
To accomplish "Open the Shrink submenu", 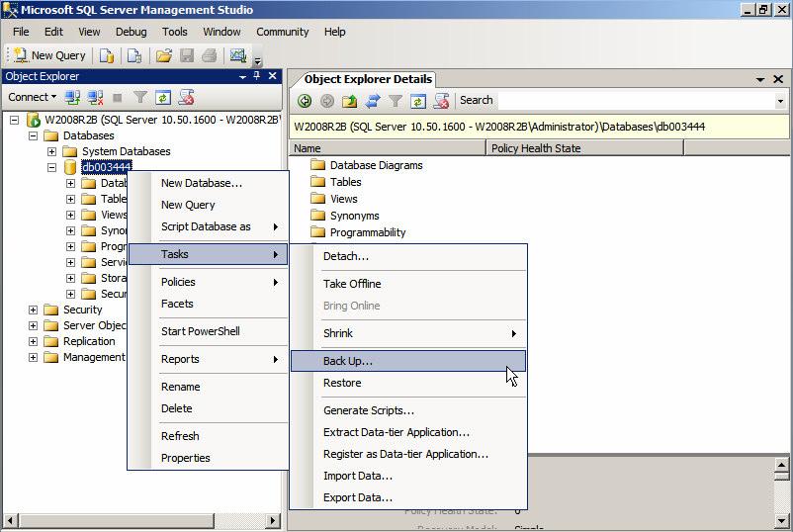I will coord(408,333).
